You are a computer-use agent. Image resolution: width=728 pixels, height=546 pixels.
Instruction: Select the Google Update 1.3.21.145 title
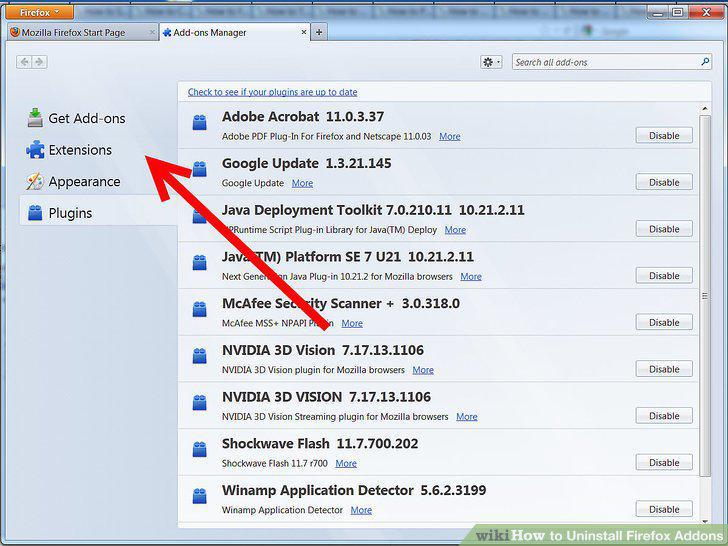pyautogui.click(x=306, y=163)
